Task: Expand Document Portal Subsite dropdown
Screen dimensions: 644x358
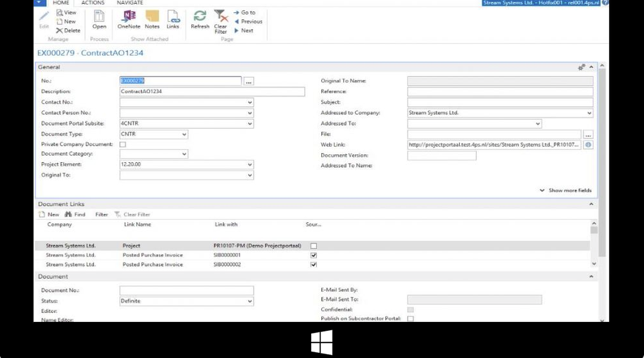Action: [249, 124]
